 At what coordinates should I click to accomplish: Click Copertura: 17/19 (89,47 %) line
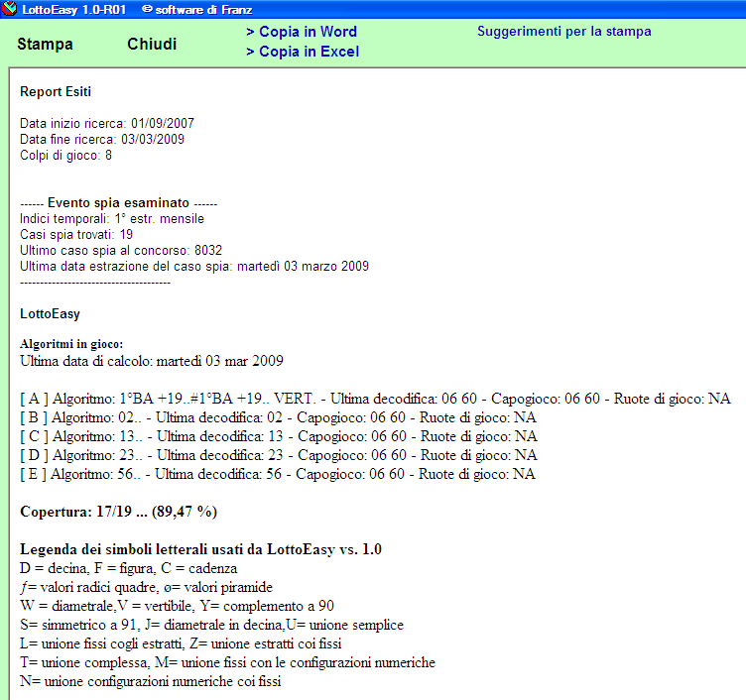(118, 512)
